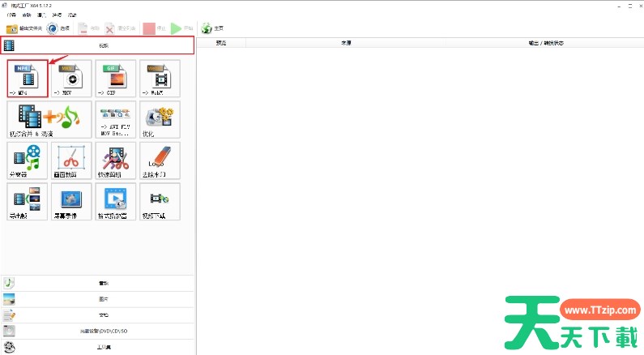Image resolution: width=644 pixels, height=355 pixels.
Task: Expand the 光驱设备\DVD\CD\ISO section
Action: pos(97,331)
